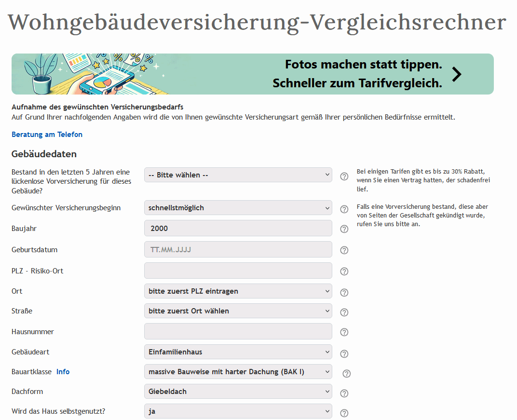Open the Ort dropdown
Viewport: 517px width, 420px height.
pos(238,291)
